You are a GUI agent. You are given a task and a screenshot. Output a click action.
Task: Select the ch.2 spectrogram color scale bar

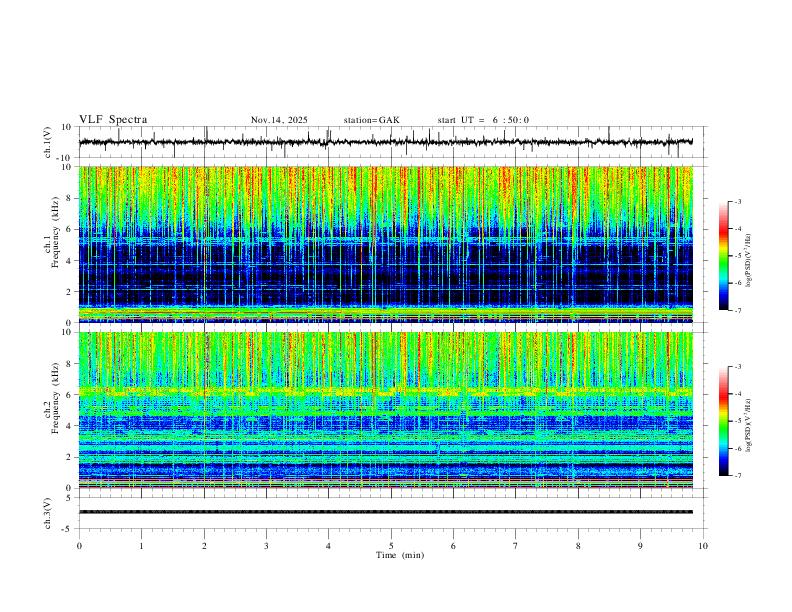coord(723,421)
